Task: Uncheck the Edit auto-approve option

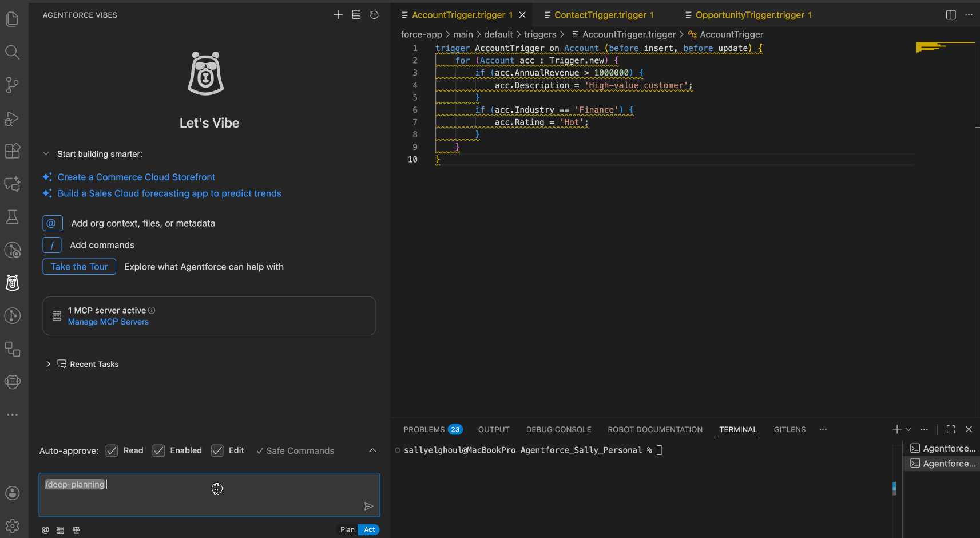Action: [x=217, y=450]
